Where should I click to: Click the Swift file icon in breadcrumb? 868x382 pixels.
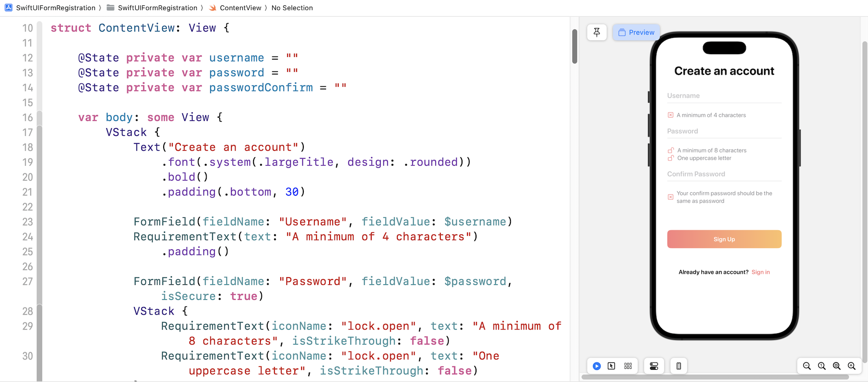click(212, 8)
